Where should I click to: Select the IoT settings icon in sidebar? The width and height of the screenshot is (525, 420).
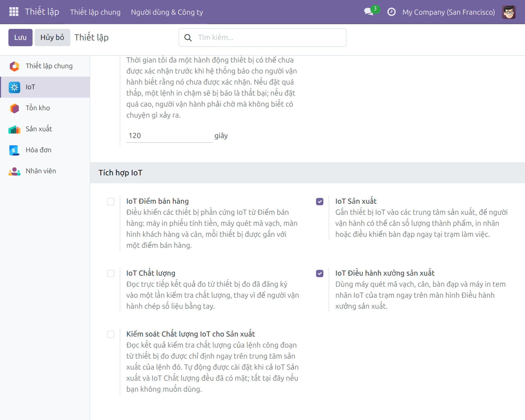coord(14,87)
